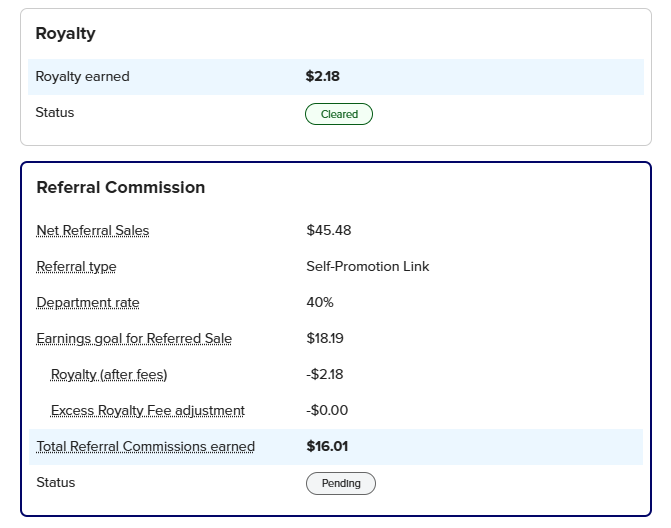This screenshot has width=671, height=528.
Task: Click the Department rate label
Action: click(88, 303)
